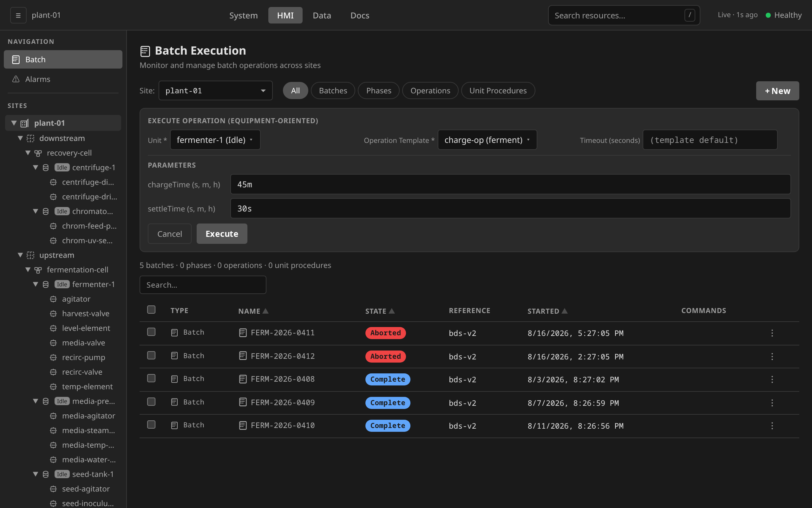Screen dimensions: 812x508
Task: Collapse the upstream tree node
Action: [x=20, y=255]
